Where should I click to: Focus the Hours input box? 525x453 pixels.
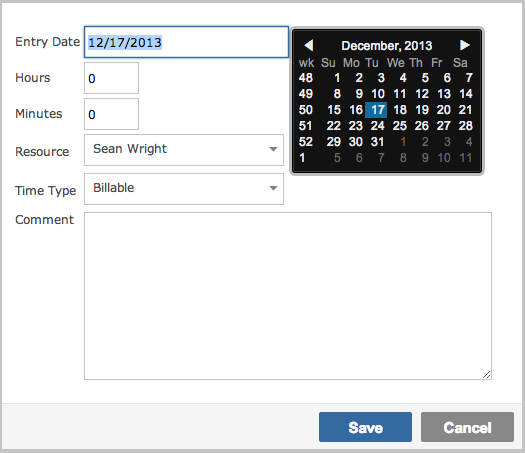[111, 78]
